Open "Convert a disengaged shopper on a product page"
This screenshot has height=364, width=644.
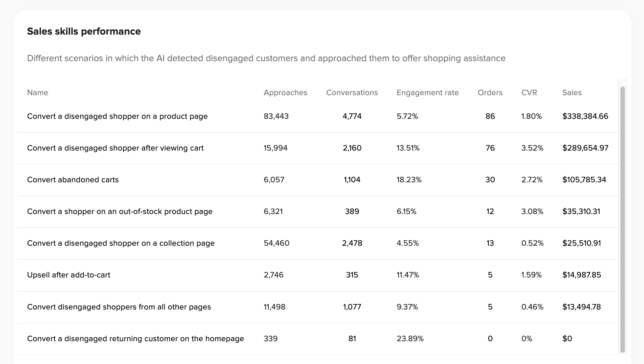pos(117,116)
